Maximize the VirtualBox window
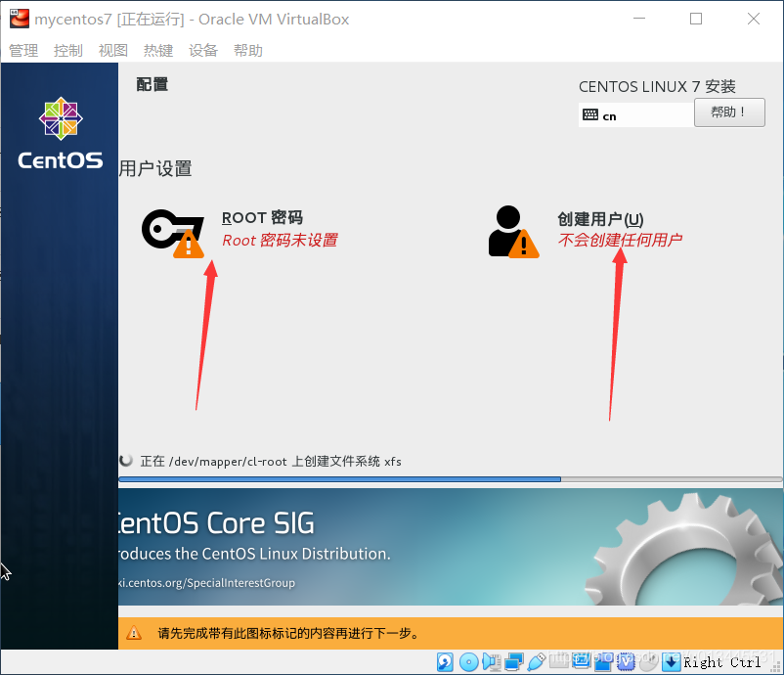Image resolution: width=784 pixels, height=675 pixels. pos(696,19)
